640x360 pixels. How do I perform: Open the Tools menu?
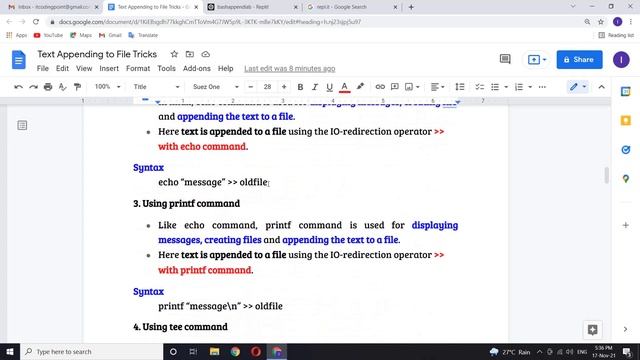pyautogui.click(x=167, y=69)
